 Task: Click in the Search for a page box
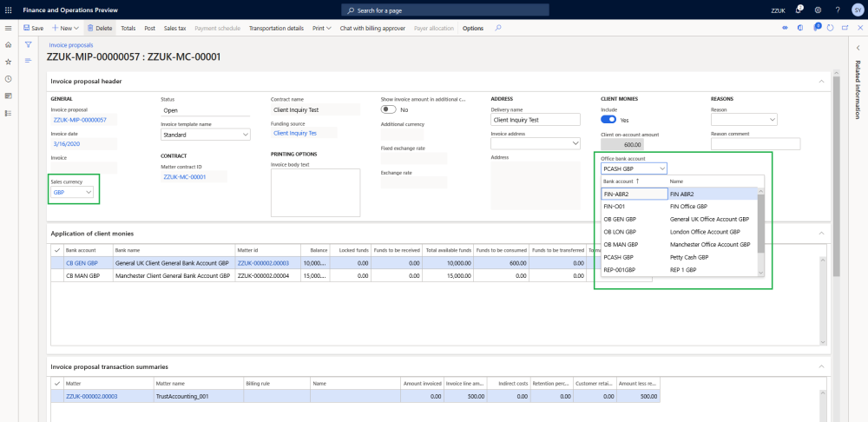click(445, 10)
